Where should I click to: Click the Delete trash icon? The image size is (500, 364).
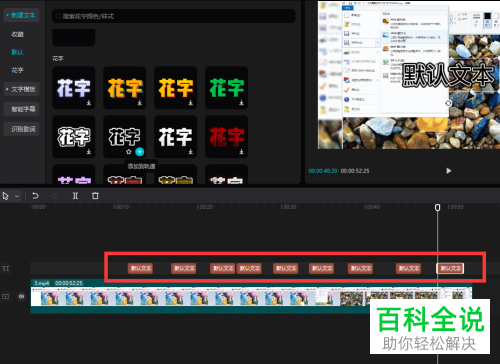pos(95,196)
